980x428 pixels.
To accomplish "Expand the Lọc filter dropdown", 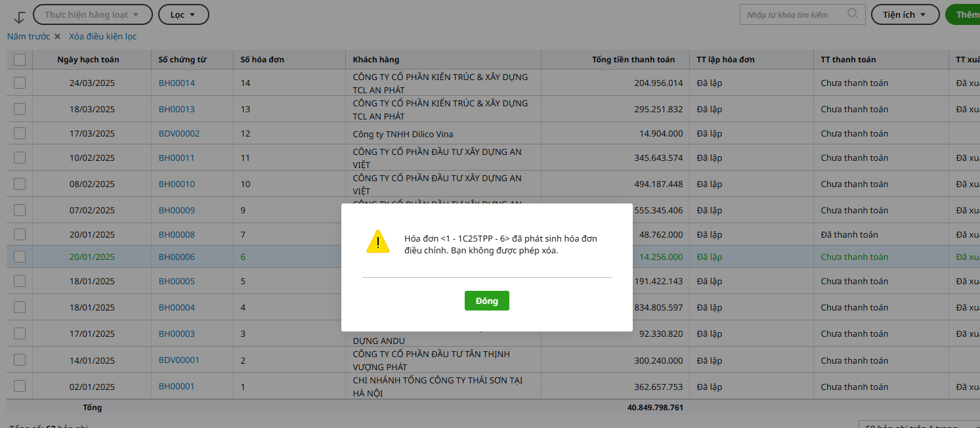I will pos(183,14).
